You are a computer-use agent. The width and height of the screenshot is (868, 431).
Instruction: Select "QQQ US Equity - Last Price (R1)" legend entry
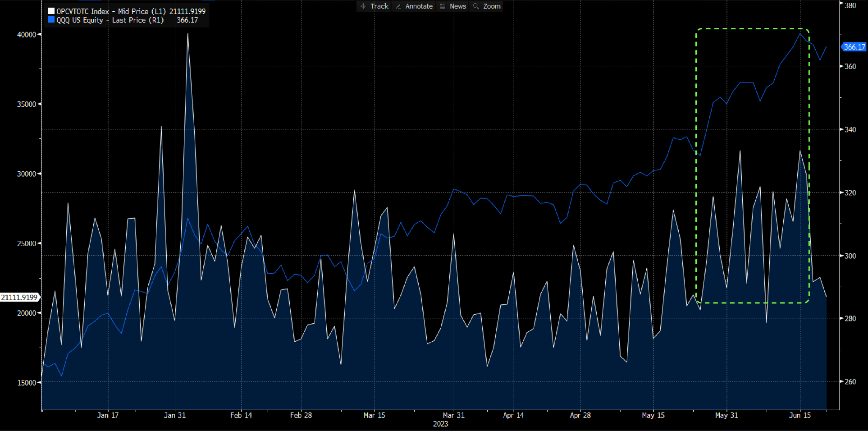[x=110, y=20]
